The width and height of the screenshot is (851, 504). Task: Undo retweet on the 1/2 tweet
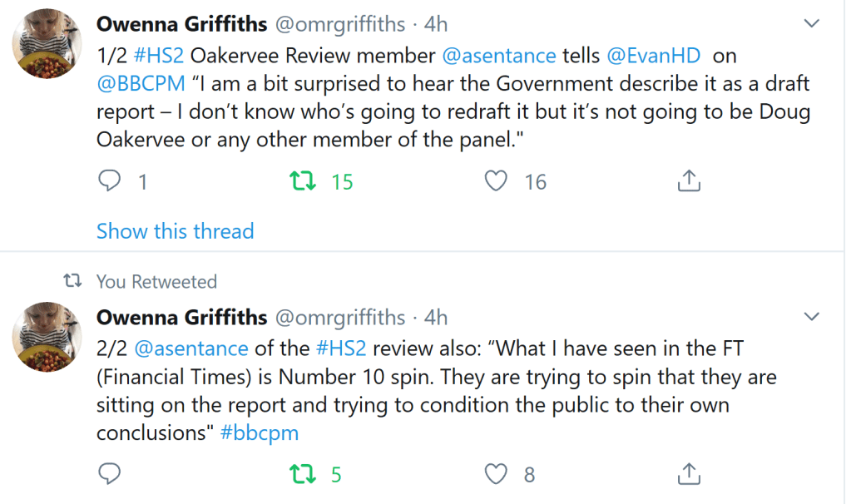click(x=300, y=180)
